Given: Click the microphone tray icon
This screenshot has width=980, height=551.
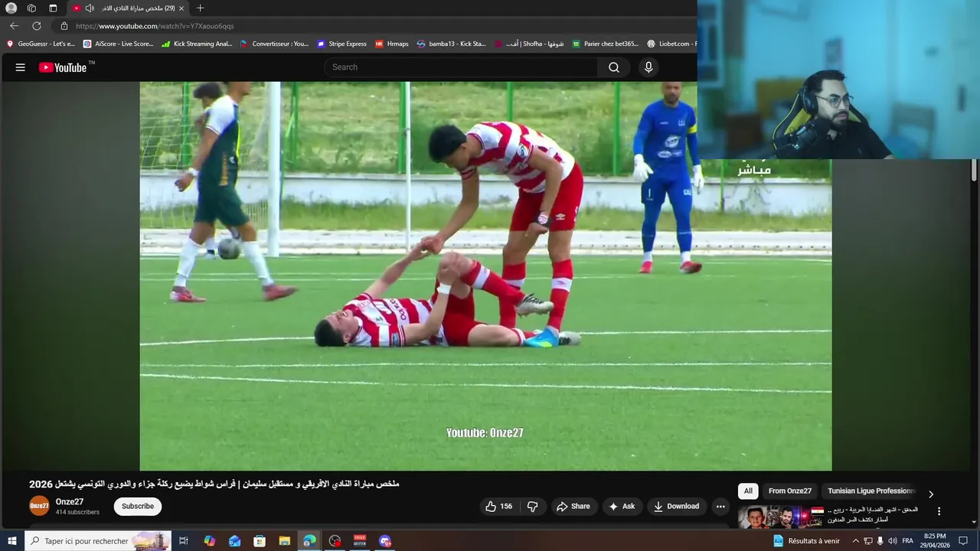Looking at the screenshot, I should tap(880, 541).
